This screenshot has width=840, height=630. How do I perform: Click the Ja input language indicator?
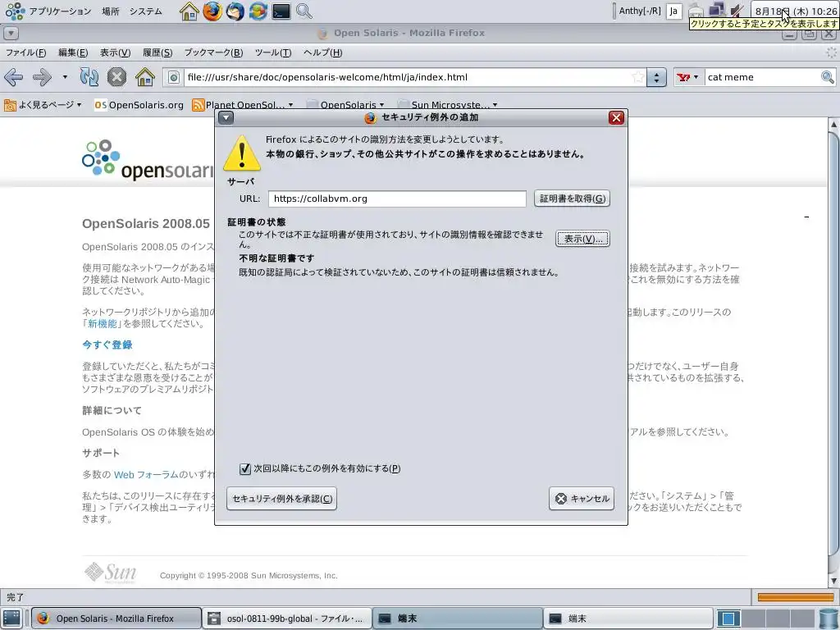click(x=674, y=11)
